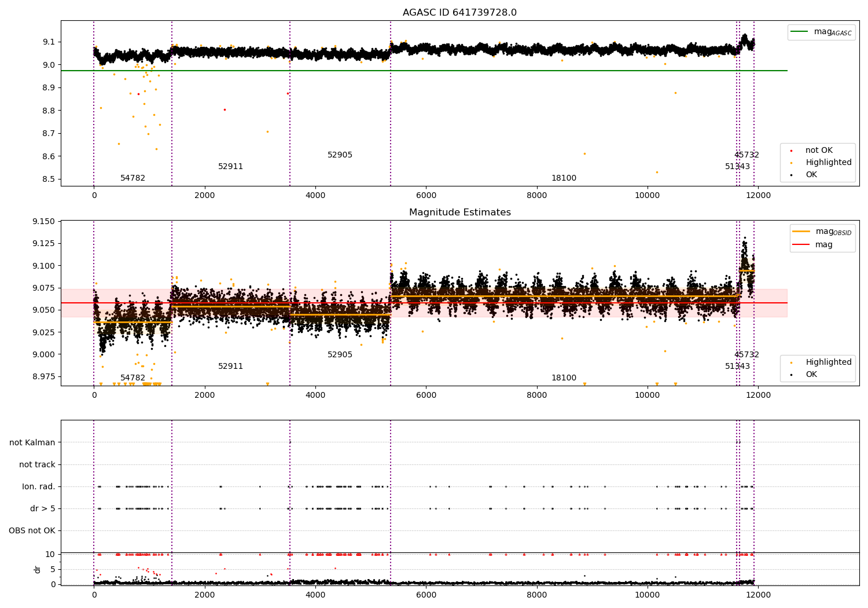This screenshot has height=608, width=868.
Task: Click obsid label 45732 in the top plot
Action: (x=746, y=155)
